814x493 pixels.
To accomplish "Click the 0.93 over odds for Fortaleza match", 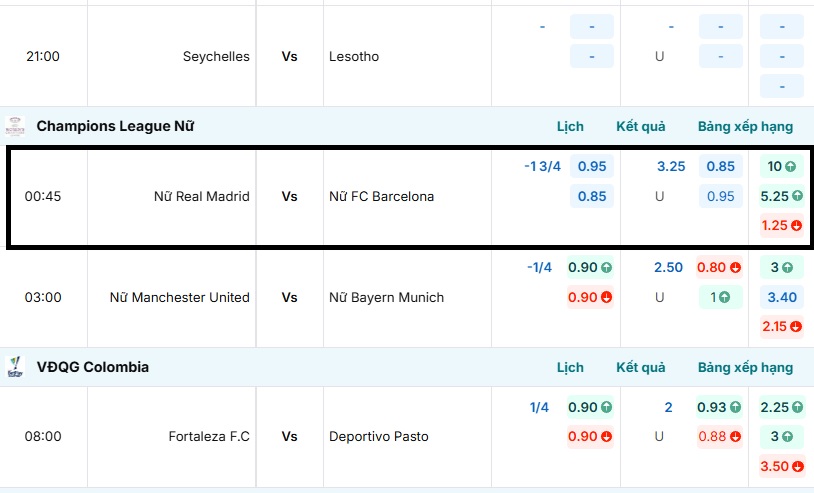I will (720, 407).
